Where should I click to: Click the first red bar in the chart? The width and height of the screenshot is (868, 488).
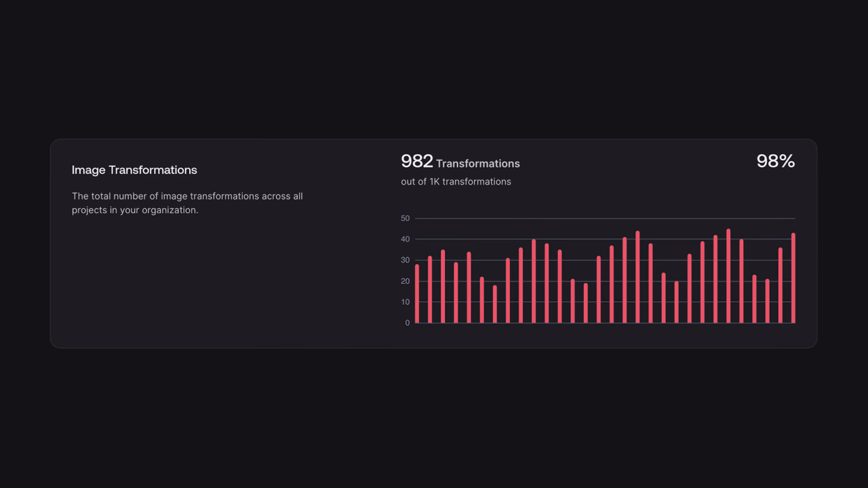coord(417,294)
